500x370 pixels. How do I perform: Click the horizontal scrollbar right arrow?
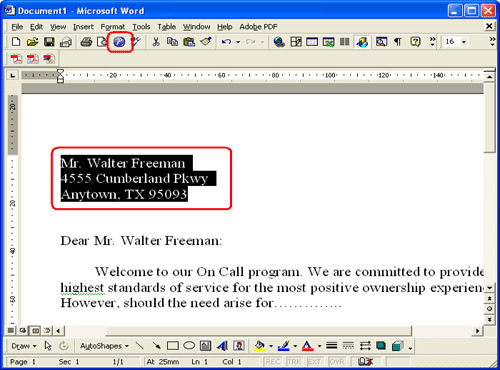(478, 331)
